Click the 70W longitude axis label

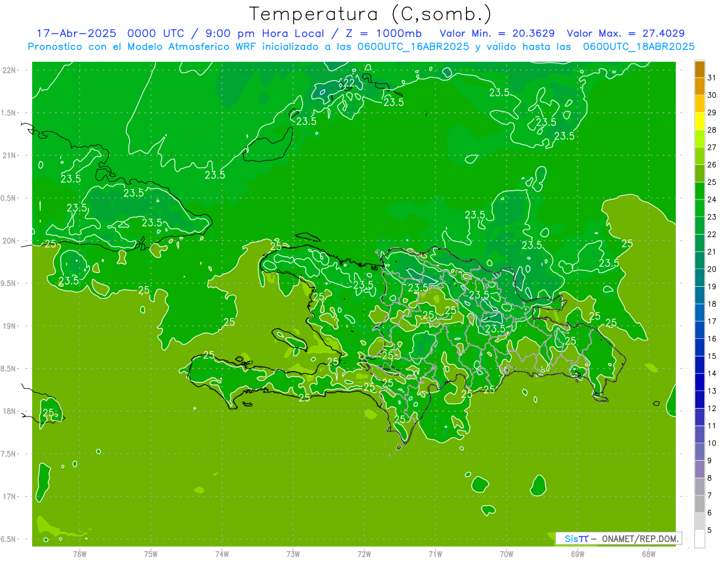point(507,554)
